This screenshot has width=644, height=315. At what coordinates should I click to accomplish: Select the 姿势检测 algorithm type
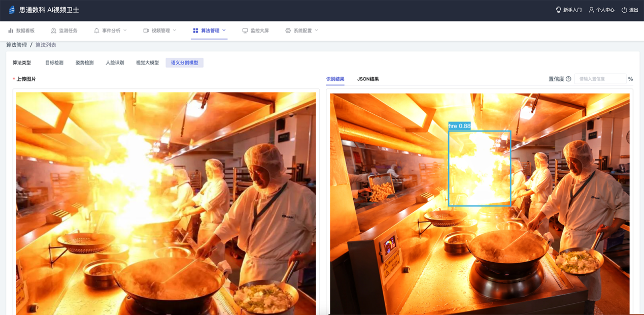(85, 63)
